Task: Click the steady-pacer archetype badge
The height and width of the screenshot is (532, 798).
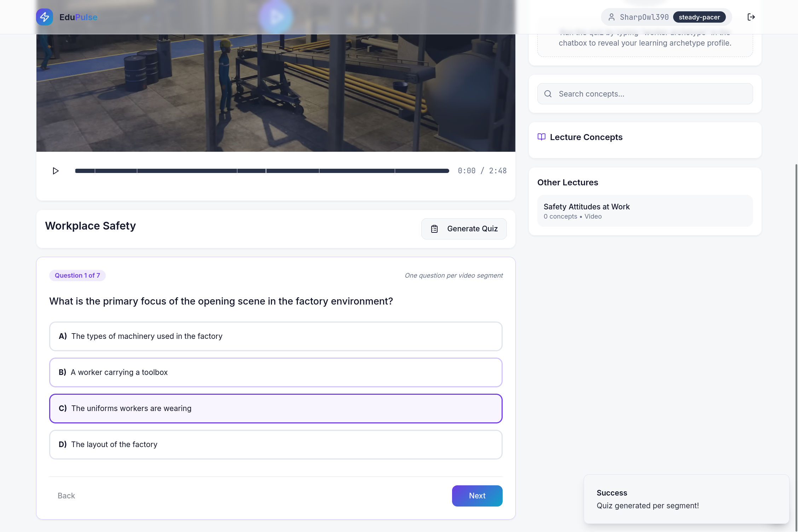Action: pos(699,17)
